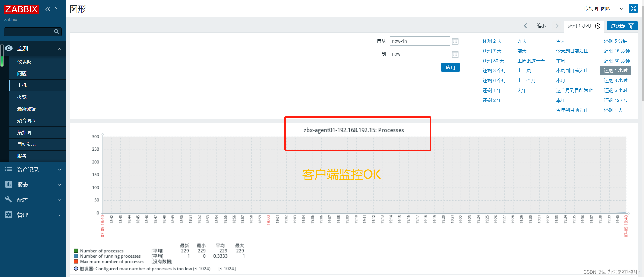Collapse the sidebar with double-chevron icon
Screen dimensions: 644x277
[x=48, y=9]
